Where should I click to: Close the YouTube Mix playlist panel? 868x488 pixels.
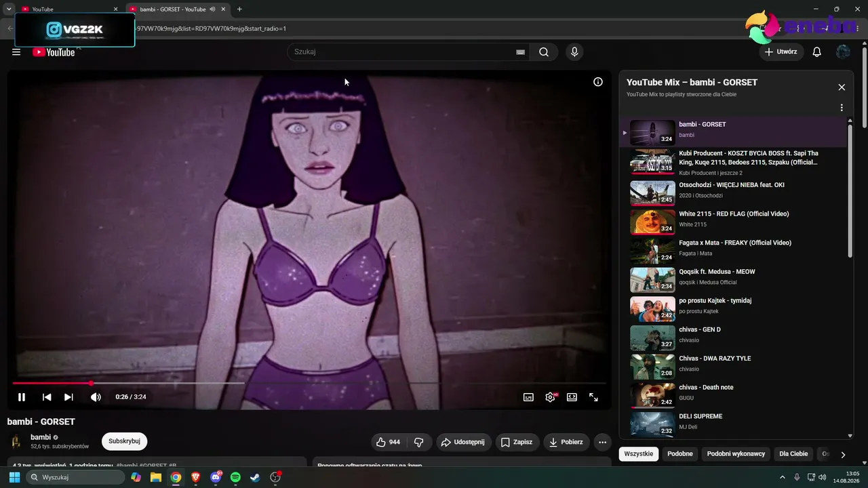click(842, 87)
